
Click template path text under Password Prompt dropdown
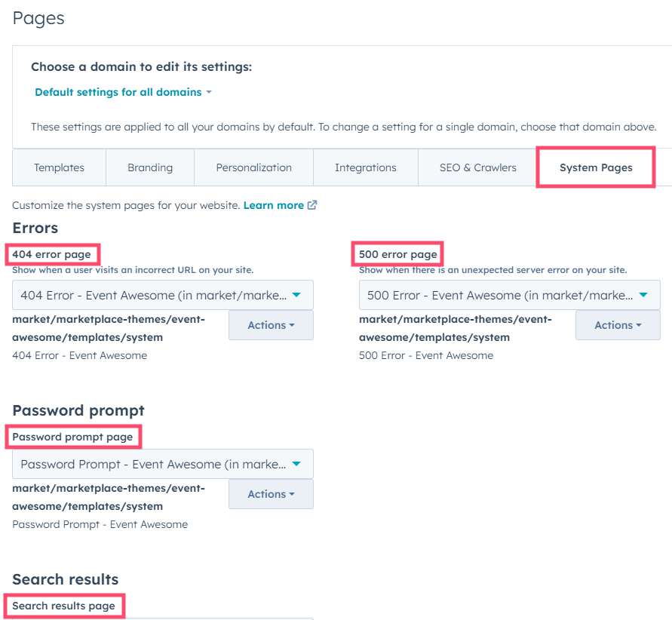(x=109, y=498)
